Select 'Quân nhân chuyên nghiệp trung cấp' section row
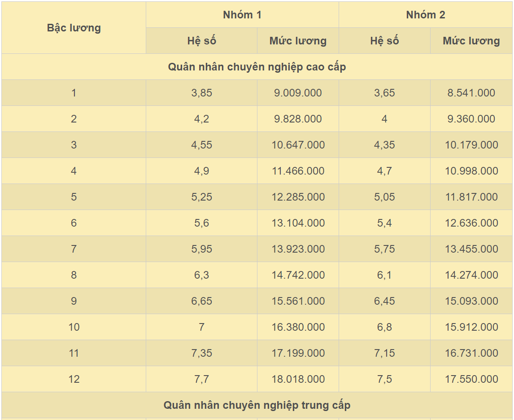This screenshot has height=420, width=514. [x=257, y=405]
